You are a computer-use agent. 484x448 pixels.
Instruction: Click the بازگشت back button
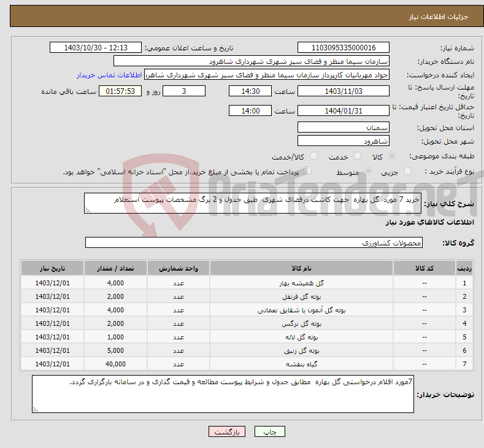coord(227,431)
